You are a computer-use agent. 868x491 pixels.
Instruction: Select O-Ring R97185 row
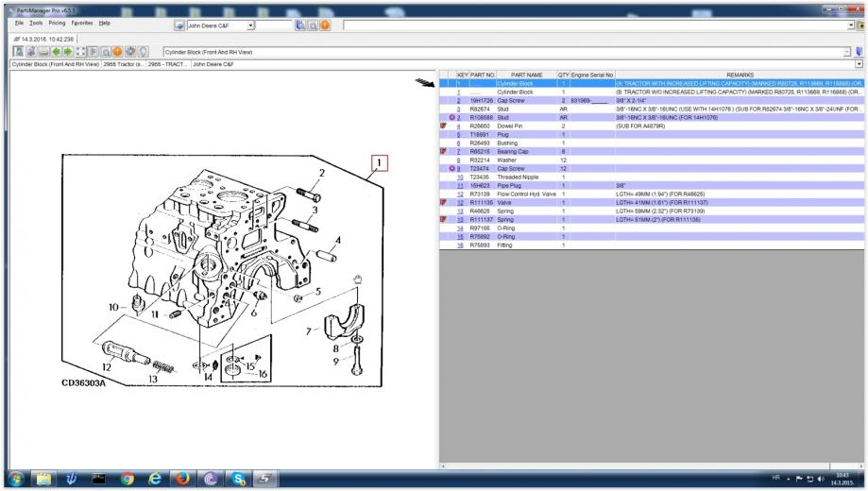[652, 229]
